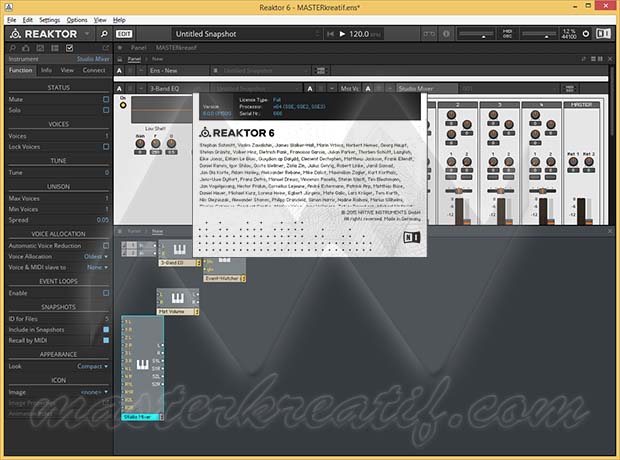Click the Reaktor logo in the header

point(43,34)
